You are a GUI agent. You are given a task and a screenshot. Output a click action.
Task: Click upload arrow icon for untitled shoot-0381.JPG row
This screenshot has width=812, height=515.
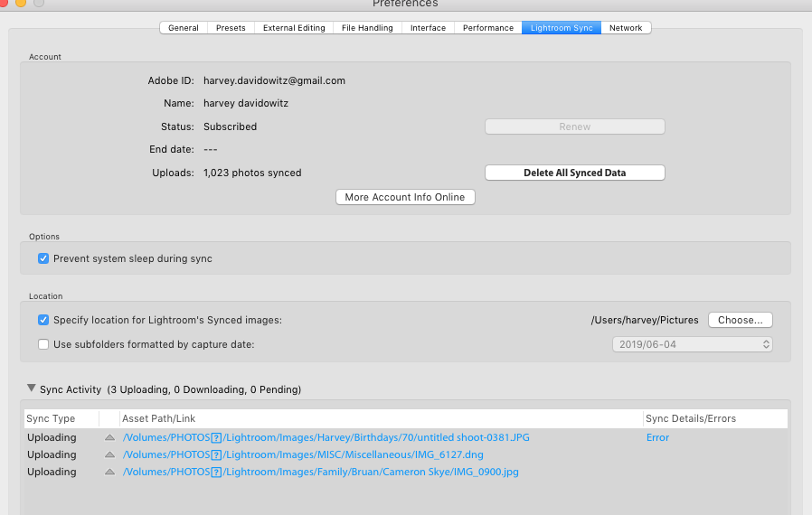(109, 437)
